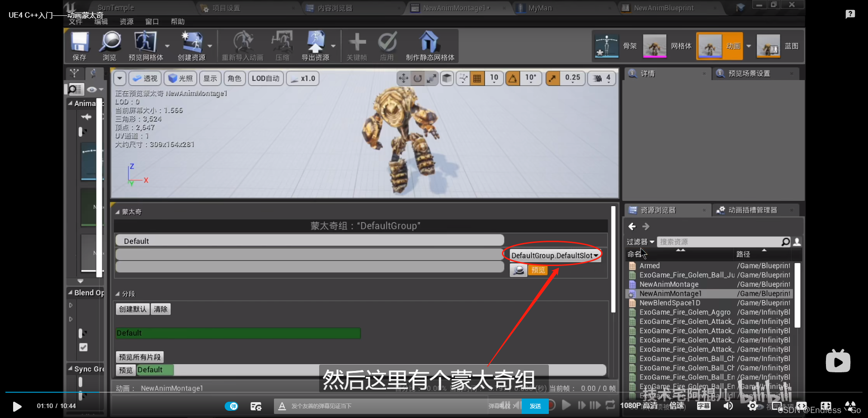The image size is (868, 418).
Task: Select NewBlendSpace1D asset row
Action: [710, 303]
